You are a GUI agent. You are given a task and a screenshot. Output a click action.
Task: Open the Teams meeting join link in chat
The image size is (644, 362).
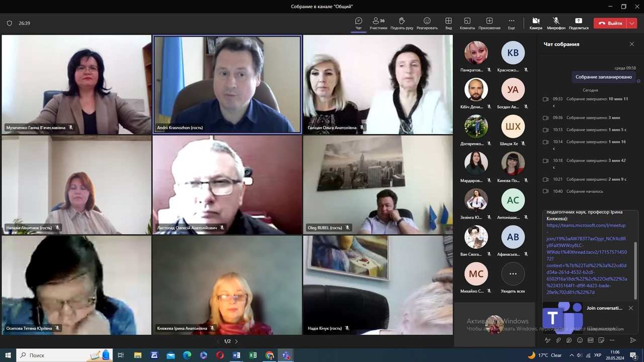(587, 258)
